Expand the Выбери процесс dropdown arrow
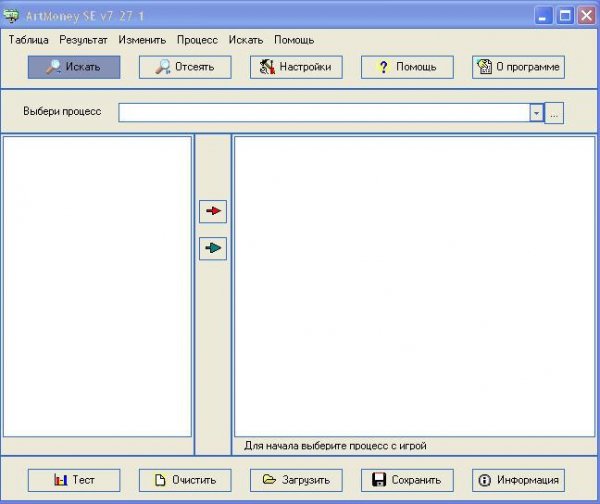The height and width of the screenshot is (504, 600). pos(536,113)
